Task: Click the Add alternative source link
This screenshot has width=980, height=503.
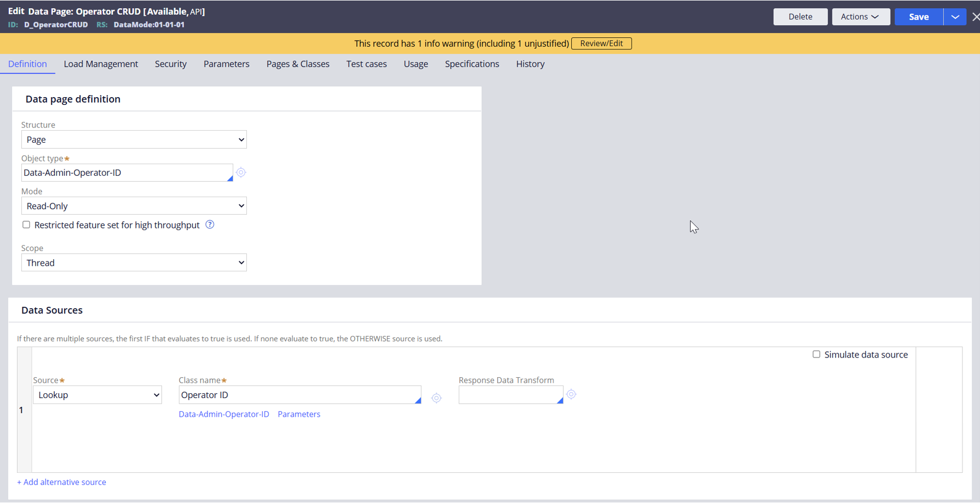Action: point(61,482)
